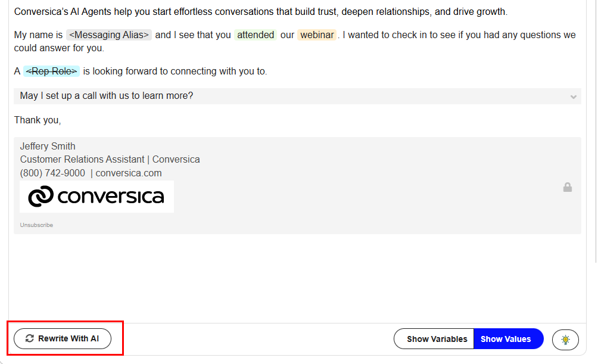The width and height of the screenshot is (598, 364).
Task: Click the (800) 742-9000 phone number
Action: [52, 173]
